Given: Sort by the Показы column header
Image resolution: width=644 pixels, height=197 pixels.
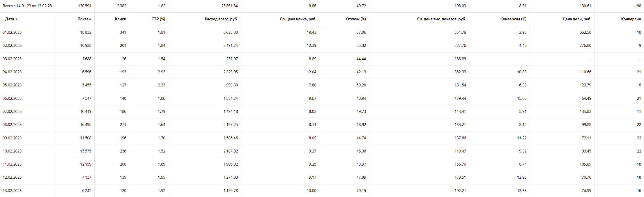Looking at the screenshot, I should (84, 19).
